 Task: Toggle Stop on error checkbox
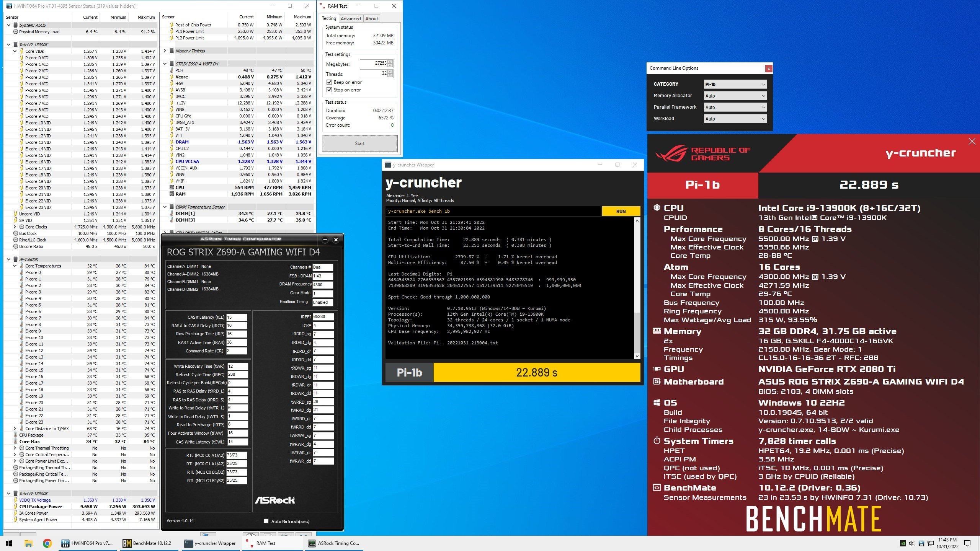click(329, 90)
